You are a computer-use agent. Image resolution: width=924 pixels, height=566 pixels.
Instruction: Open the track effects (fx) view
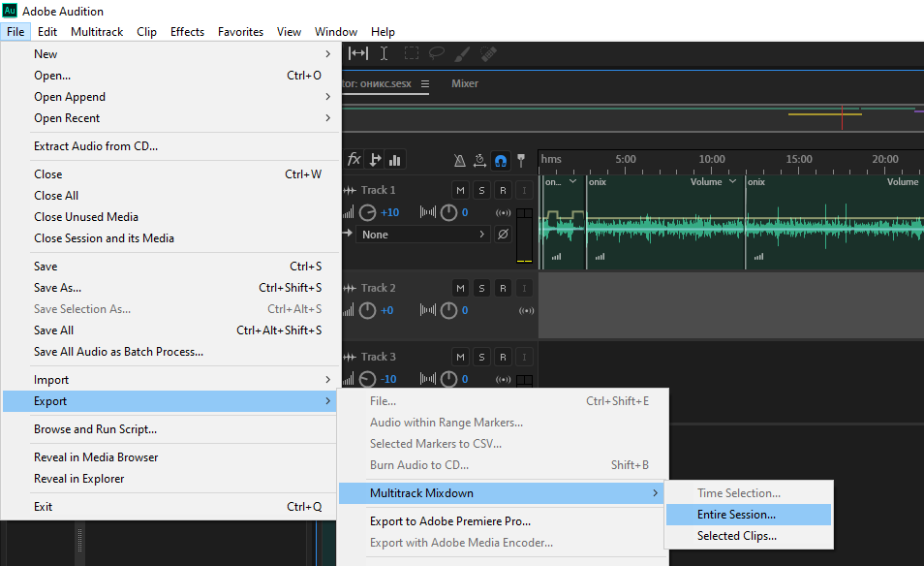(x=354, y=160)
